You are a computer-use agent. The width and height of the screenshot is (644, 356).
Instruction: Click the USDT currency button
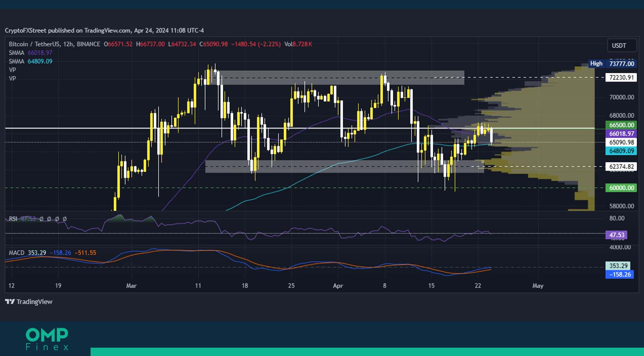(622, 45)
